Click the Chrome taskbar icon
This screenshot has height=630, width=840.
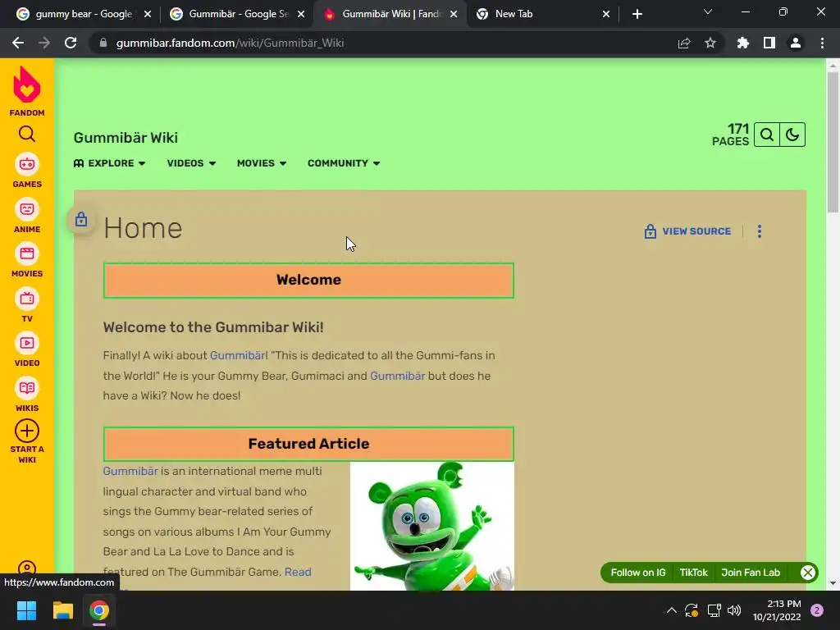(x=99, y=610)
